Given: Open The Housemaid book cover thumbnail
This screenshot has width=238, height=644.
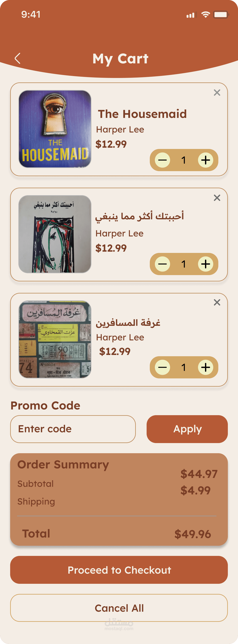Looking at the screenshot, I should tap(55, 129).
